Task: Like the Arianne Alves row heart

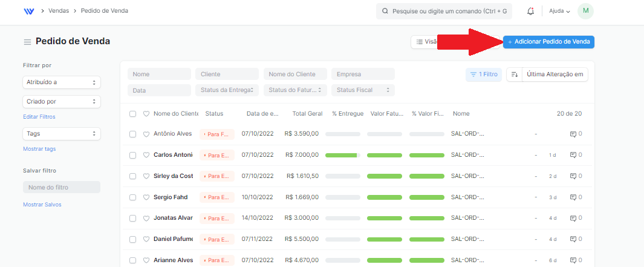Action: point(146,260)
